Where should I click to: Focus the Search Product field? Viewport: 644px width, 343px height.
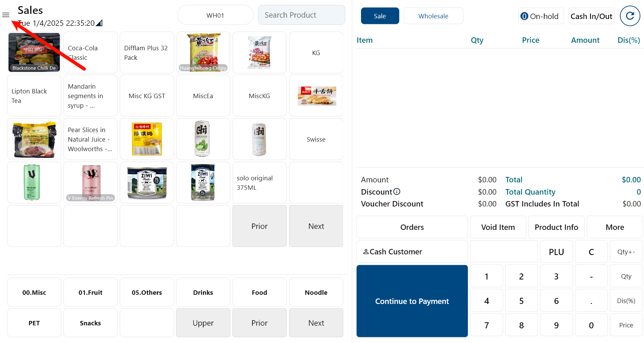tap(301, 15)
